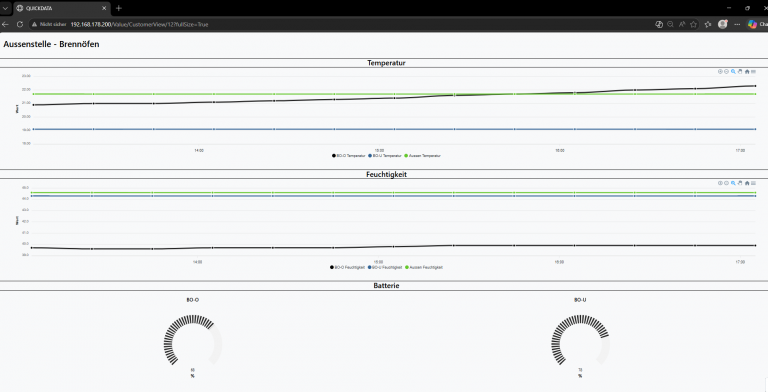Screen dimensions: 768x392
Task: Toggle BO-U Temperatur series in legend
Action: pyautogui.click(x=385, y=156)
